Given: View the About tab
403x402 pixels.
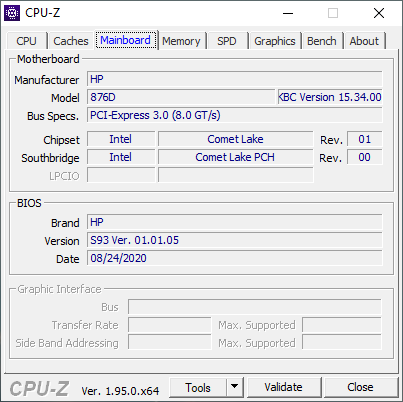Looking at the screenshot, I should [364, 41].
